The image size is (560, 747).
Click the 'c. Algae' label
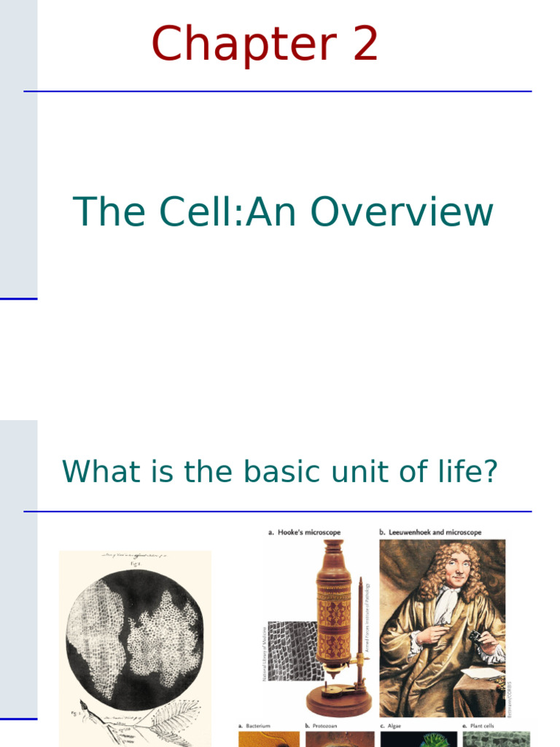click(x=391, y=726)
